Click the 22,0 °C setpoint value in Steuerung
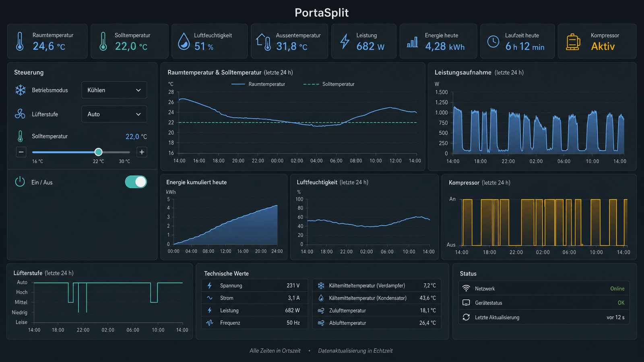 click(x=136, y=137)
